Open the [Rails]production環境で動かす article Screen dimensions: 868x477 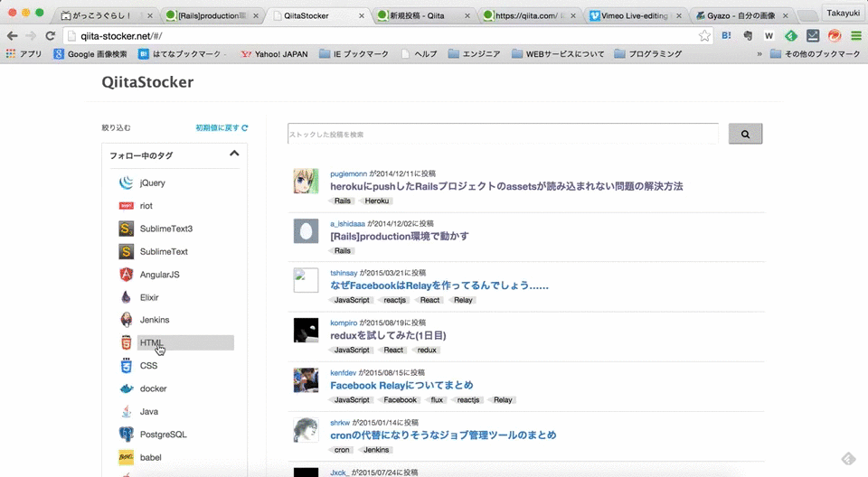point(399,237)
